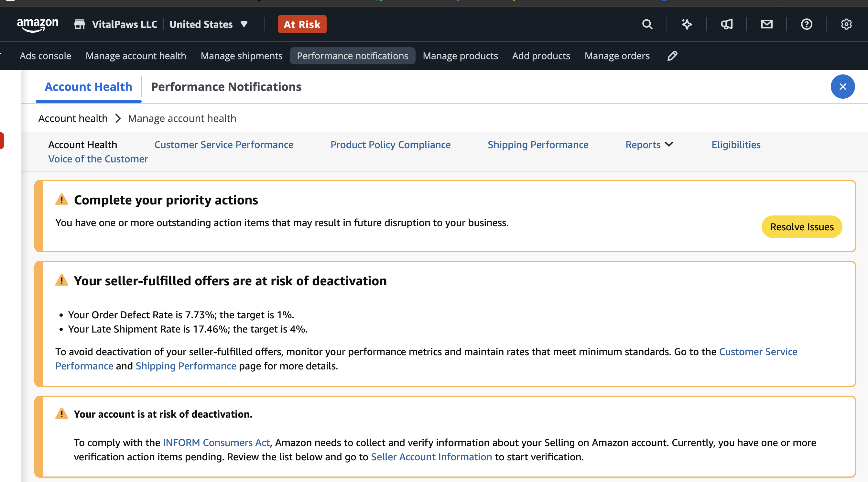Switch to the Account Health tab
868x482 pixels.
coord(88,87)
